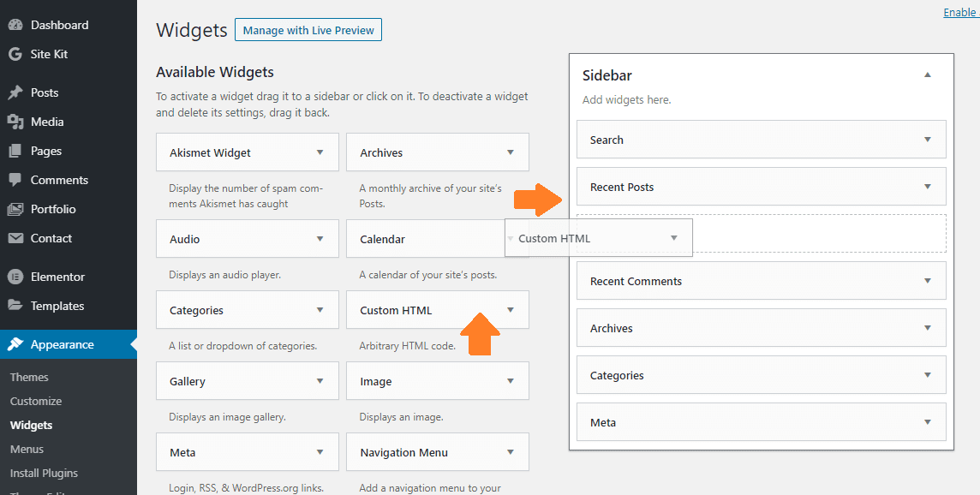
Task: Open the Themes submenu link
Action: click(x=29, y=377)
